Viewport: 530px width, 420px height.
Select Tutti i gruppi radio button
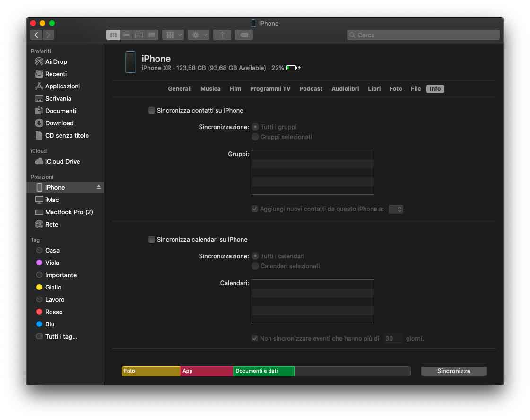(x=255, y=127)
